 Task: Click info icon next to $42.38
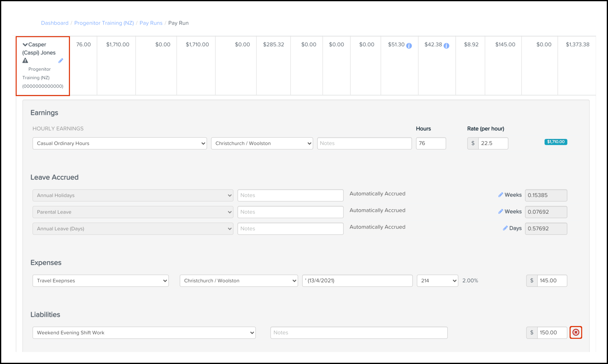click(446, 46)
